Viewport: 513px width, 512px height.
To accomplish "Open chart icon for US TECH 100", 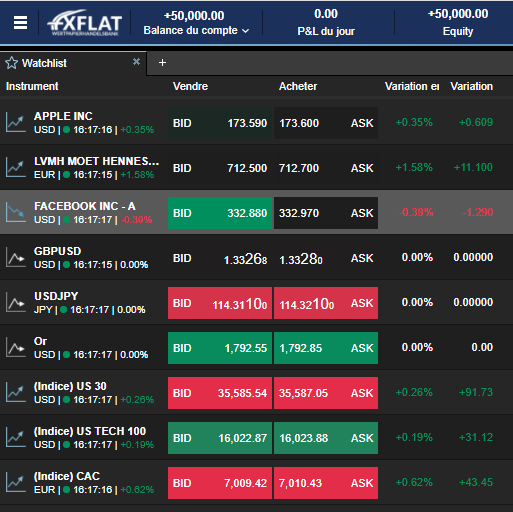I will coord(16,438).
